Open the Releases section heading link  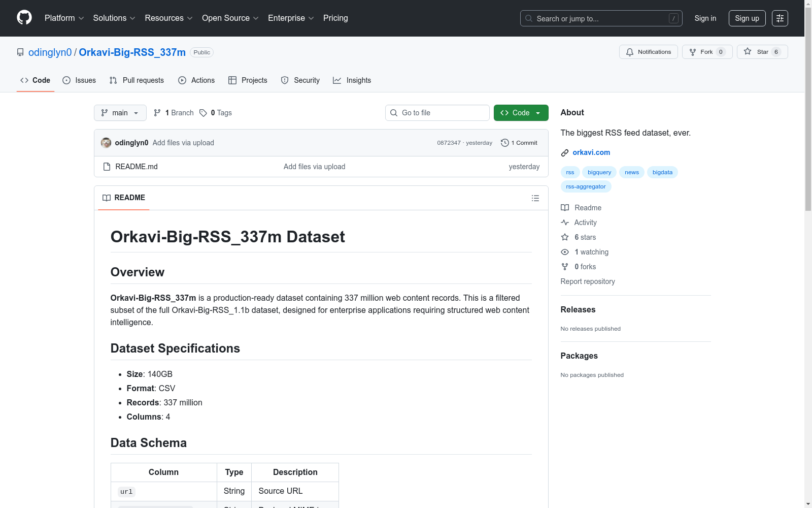578,309
